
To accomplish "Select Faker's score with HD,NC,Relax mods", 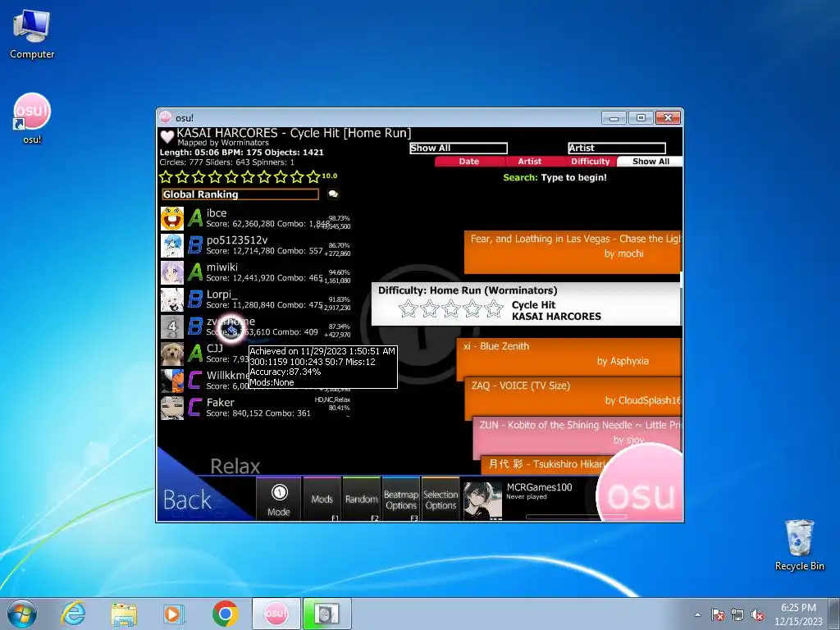I will (256, 408).
